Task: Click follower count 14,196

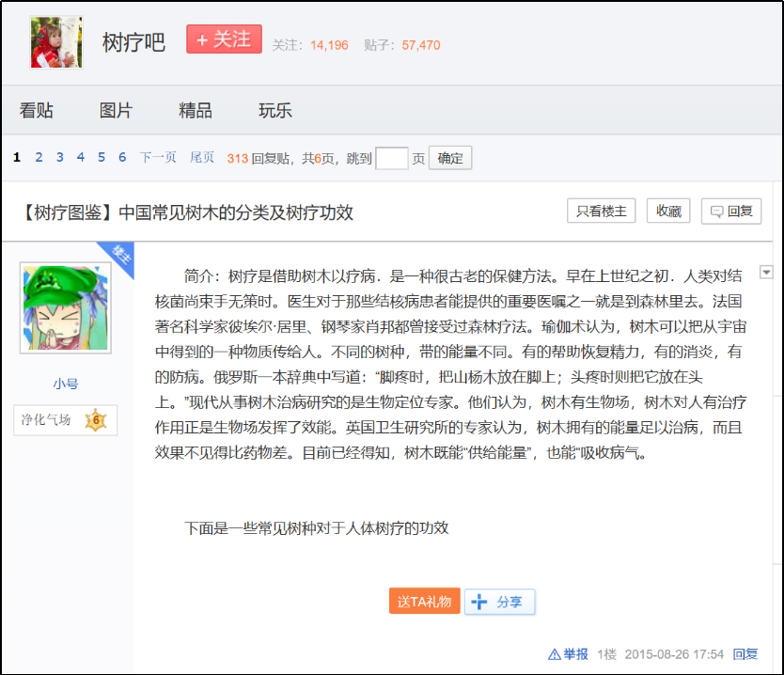Action: point(329,45)
